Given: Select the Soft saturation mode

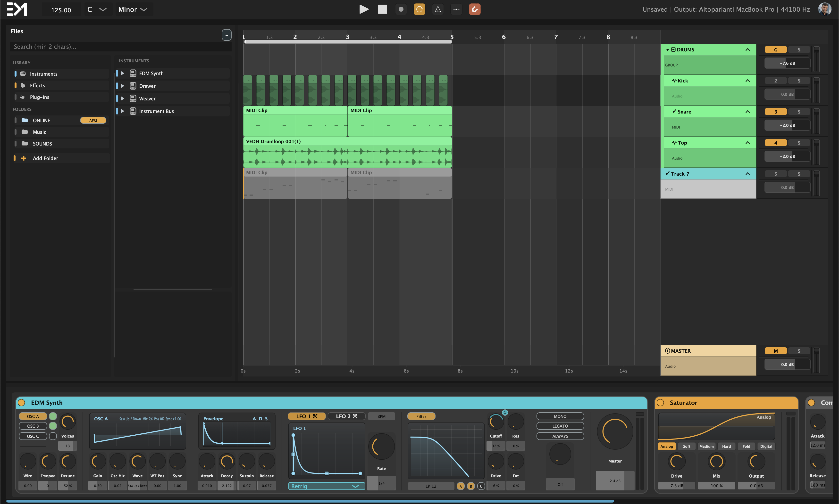Looking at the screenshot, I should pyautogui.click(x=686, y=446).
